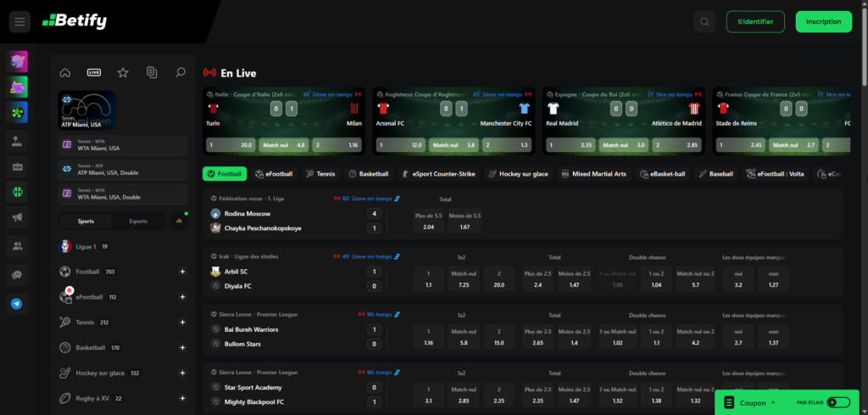Click the LIVE icon in sports panel

(x=94, y=73)
